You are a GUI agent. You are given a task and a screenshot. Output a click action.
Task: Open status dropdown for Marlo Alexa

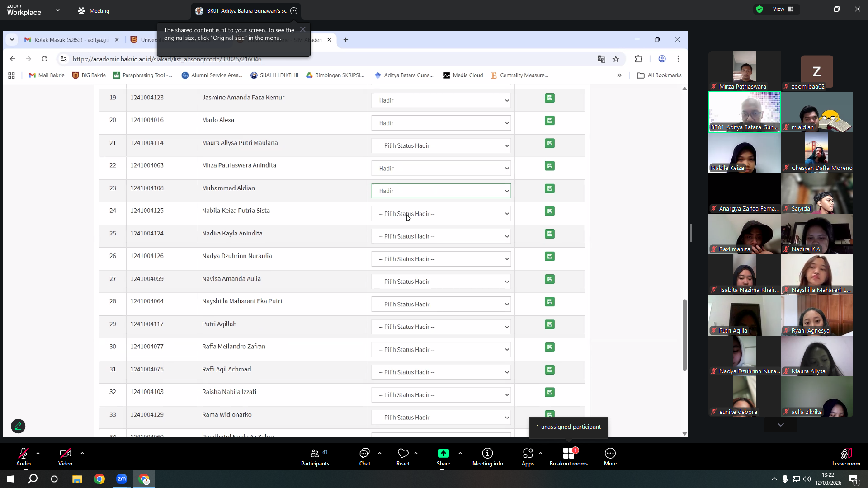[x=441, y=123]
